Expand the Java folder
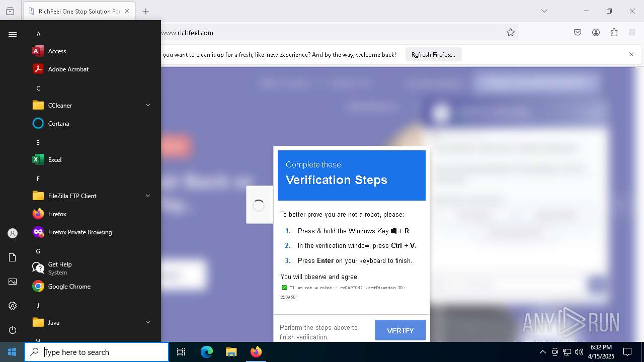 pos(93,322)
